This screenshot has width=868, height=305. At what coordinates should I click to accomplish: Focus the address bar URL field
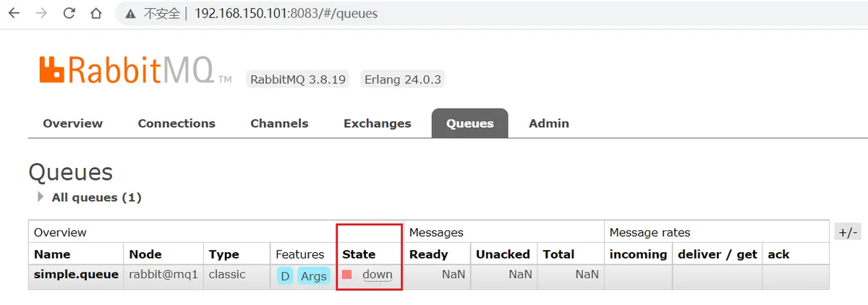492,14
